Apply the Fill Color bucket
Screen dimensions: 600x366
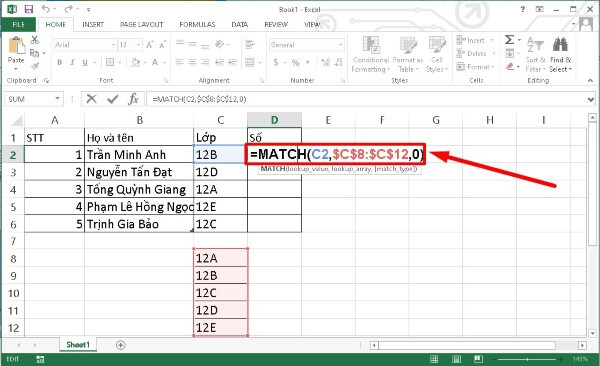135,62
